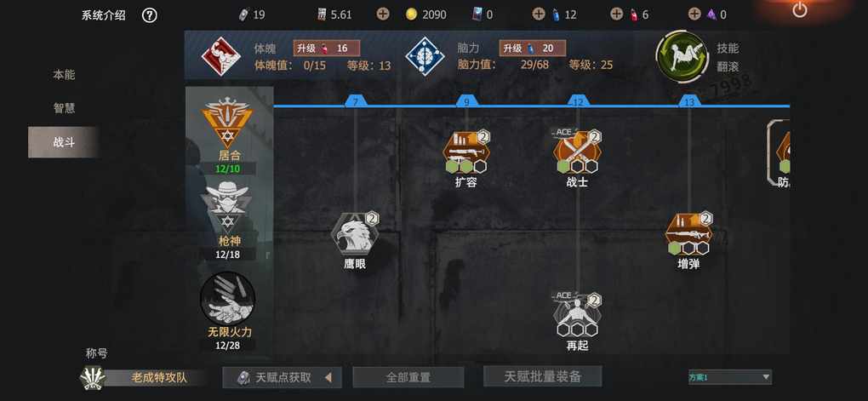Image resolution: width=868 pixels, height=401 pixels.
Task: Select the 战士 crossed-swords ACE talent
Action: (577, 152)
